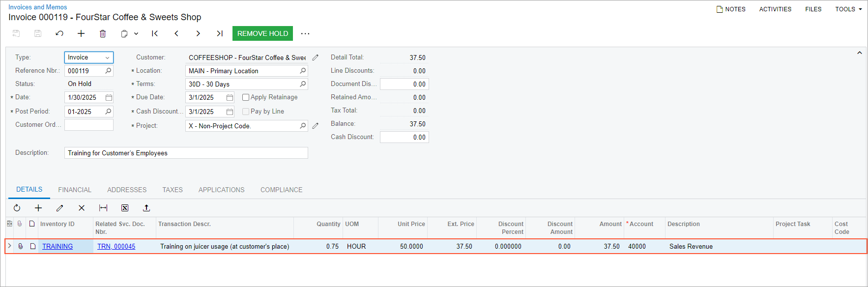Image resolution: width=868 pixels, height=287 pixels.
Task: Open the Type dropdown showing Invoice
Action: [x=89, y=57]
